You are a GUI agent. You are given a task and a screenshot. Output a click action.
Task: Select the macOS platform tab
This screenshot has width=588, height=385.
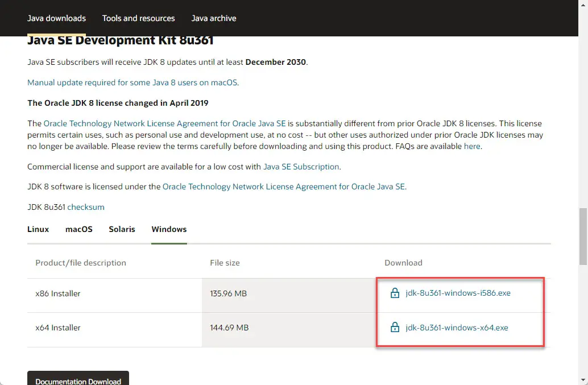pyautogui.click(x=79, y=229)
